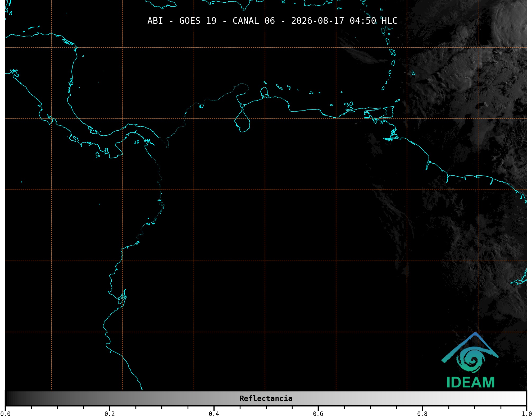
Task: Click the Reflectancia grayscale colorbar
Action: tap(266, 398)
